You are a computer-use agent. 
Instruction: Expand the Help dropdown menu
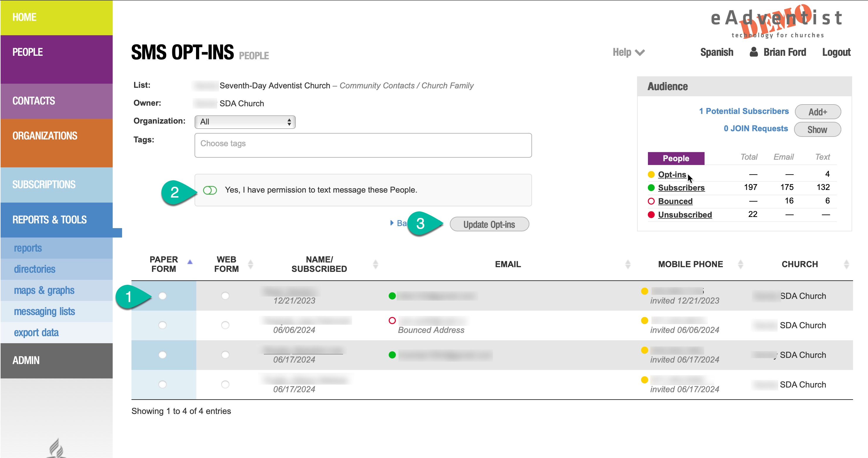pyautogui.click(x=628, y=52)
